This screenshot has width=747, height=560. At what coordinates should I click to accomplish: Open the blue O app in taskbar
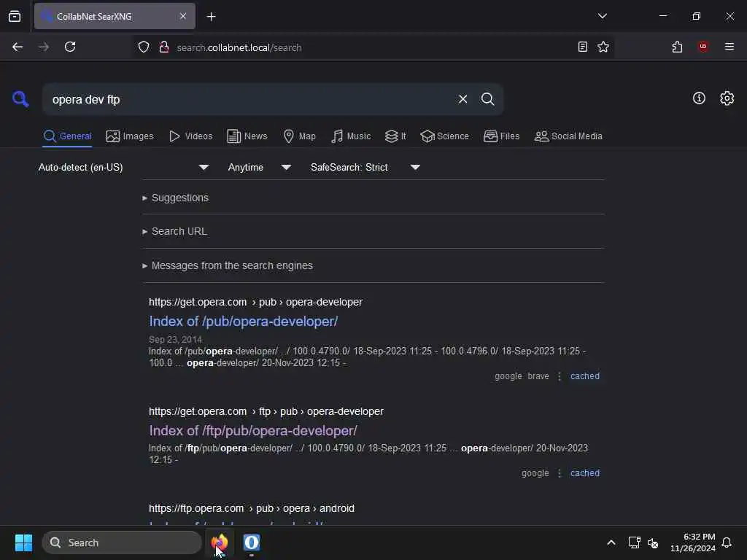pyautogui.click(x=252, y=542)
